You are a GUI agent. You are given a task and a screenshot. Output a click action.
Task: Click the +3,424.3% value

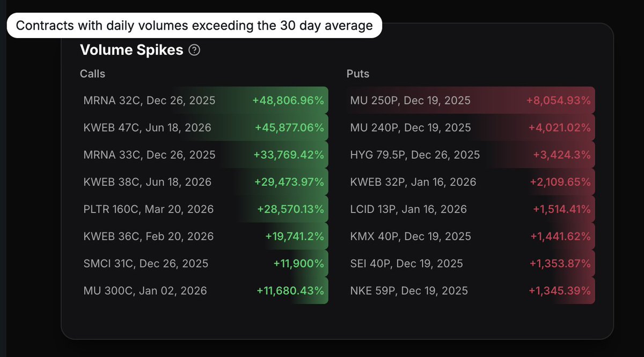point(562,155)
